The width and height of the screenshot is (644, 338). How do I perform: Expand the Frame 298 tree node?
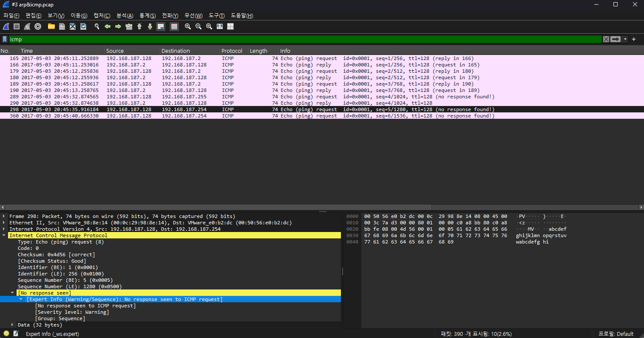pos(4,216)
